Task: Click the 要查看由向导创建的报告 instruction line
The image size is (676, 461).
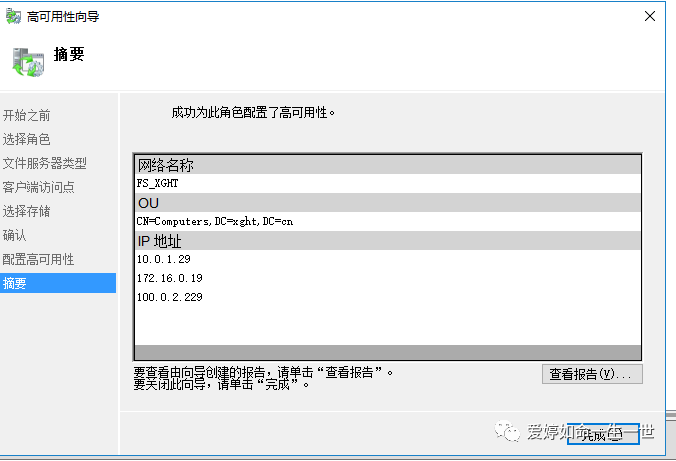Action: (263, 372)
